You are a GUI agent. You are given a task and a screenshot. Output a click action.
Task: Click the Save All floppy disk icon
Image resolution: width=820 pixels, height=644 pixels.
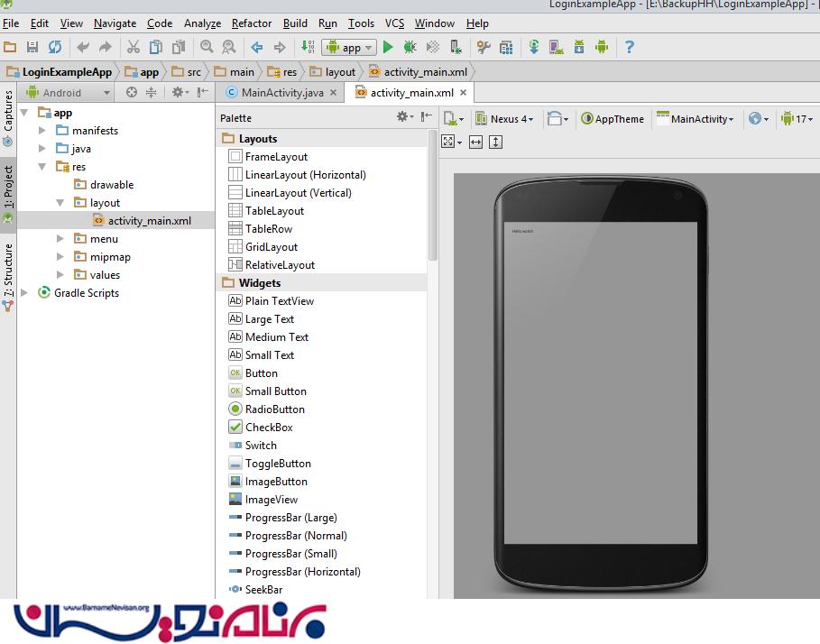[32, 48]
